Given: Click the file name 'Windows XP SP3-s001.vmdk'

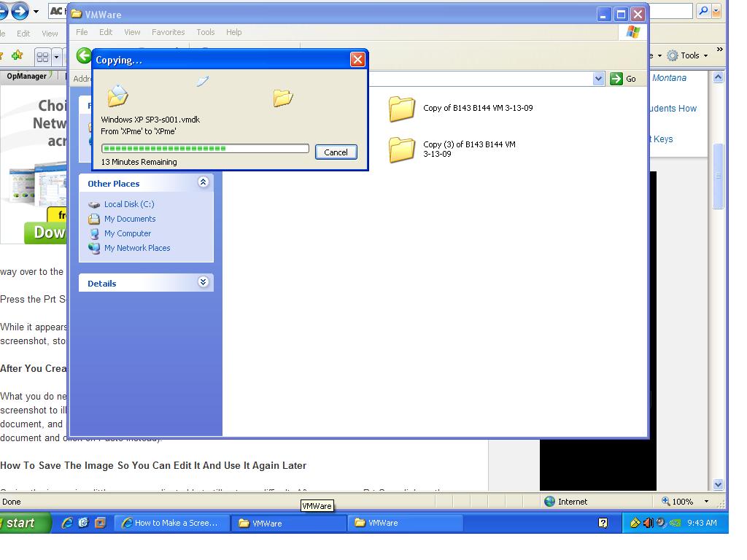Looking at the screenshot, I should pyautogui.click(x=150, y=120).
